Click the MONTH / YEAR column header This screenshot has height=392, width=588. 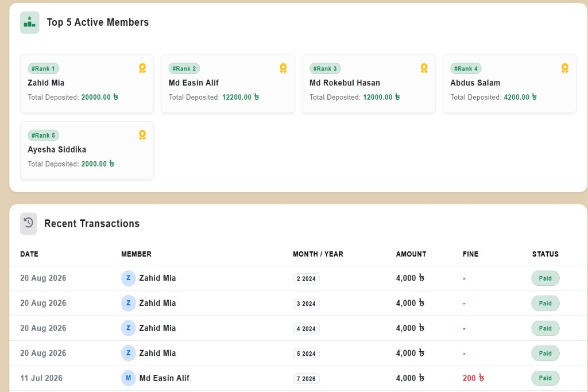pos(318,254)
